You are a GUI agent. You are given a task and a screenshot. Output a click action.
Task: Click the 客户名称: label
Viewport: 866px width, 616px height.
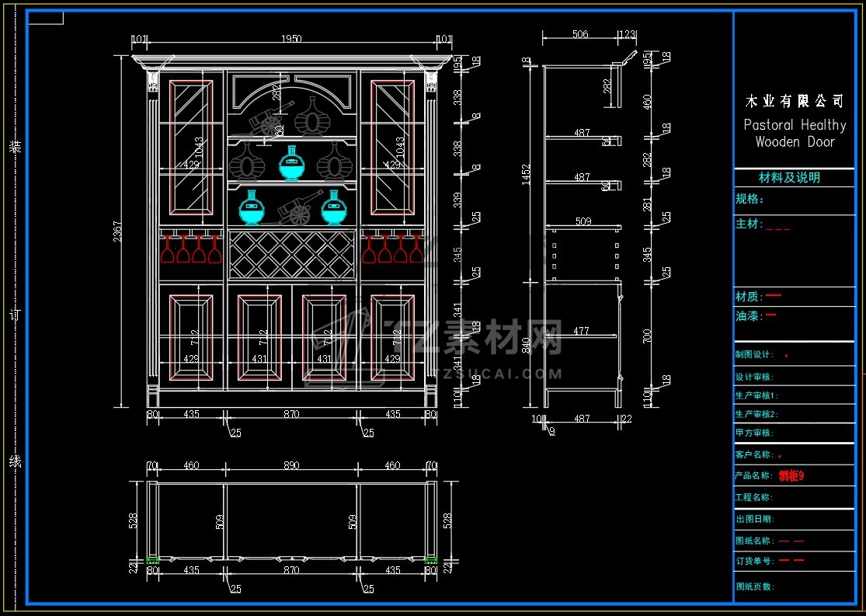point(754,454)
